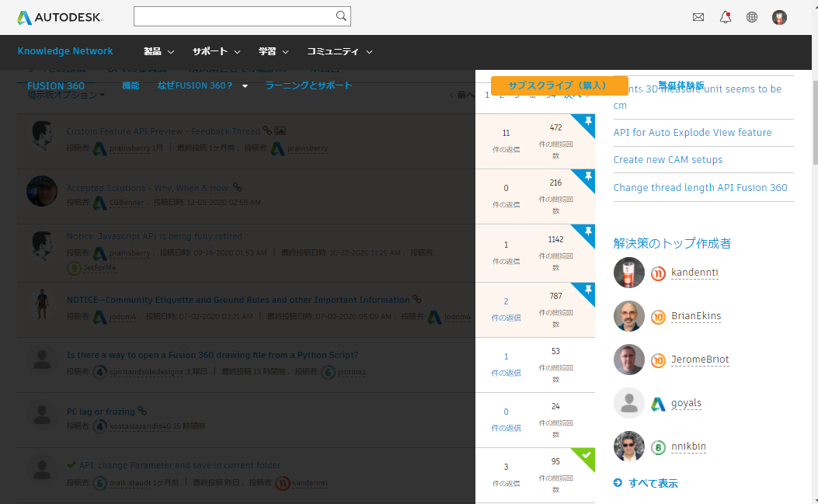Open Community Etiquette and Ground Rules notice
818x504 pixels.
(238, 300)
